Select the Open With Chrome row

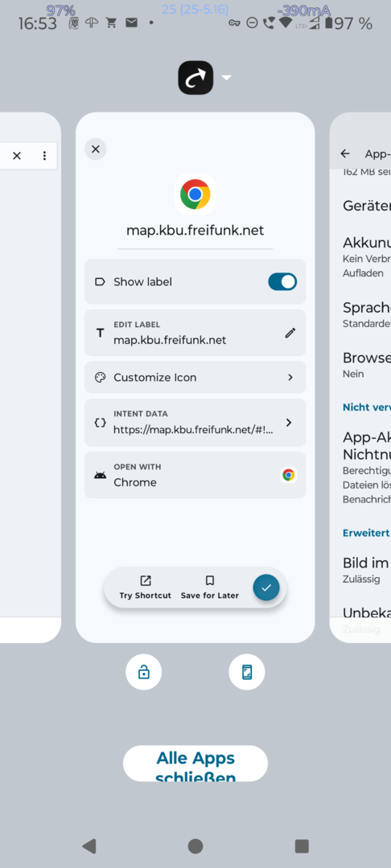point(195,475)
